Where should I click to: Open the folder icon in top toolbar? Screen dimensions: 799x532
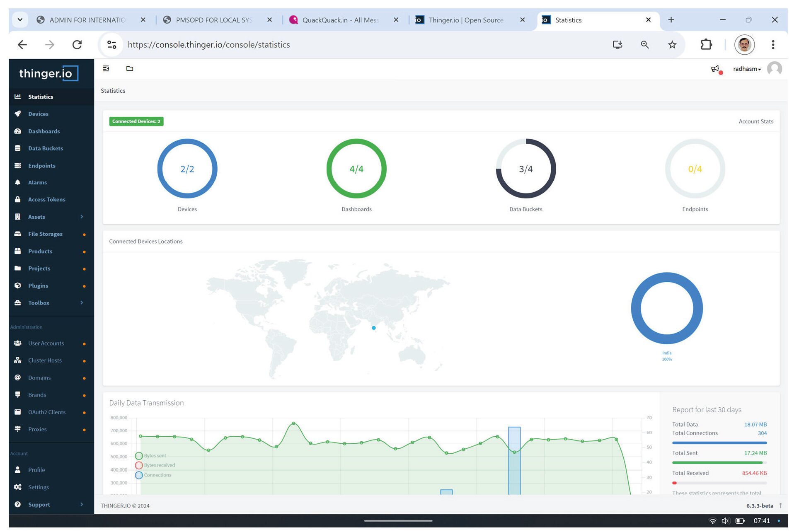(x=130, y=69)
